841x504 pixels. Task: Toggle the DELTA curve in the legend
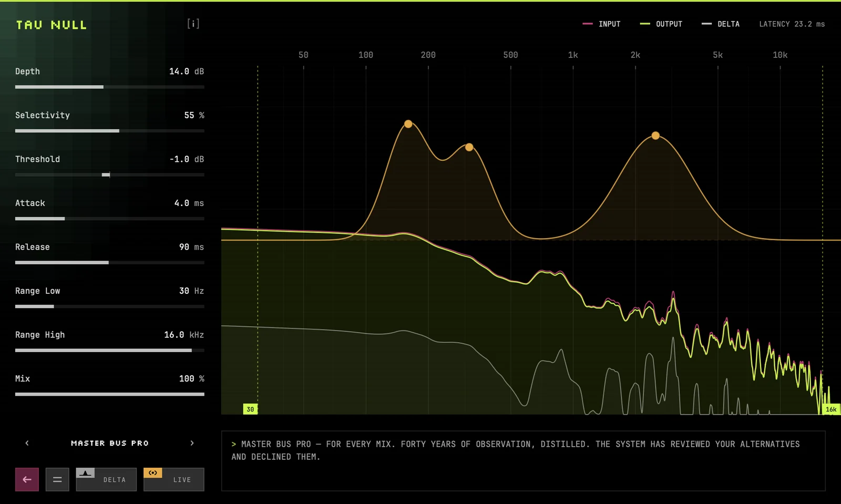point(721,24)
